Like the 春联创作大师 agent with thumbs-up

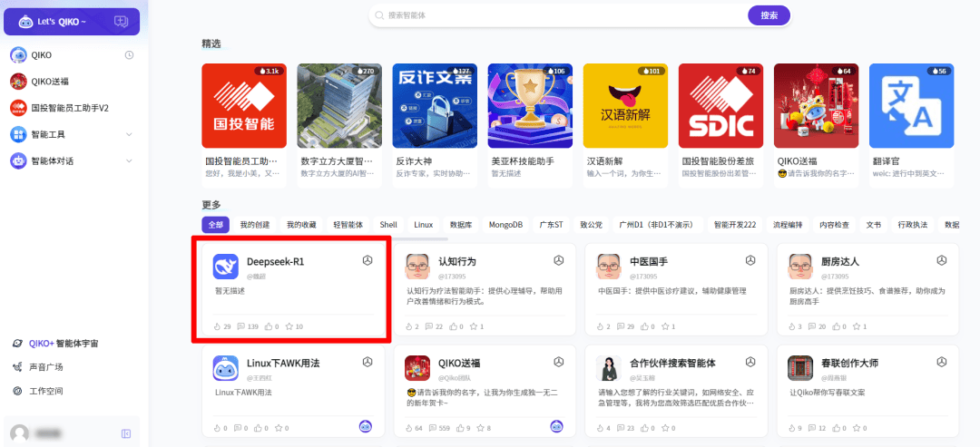coord(838,428)
